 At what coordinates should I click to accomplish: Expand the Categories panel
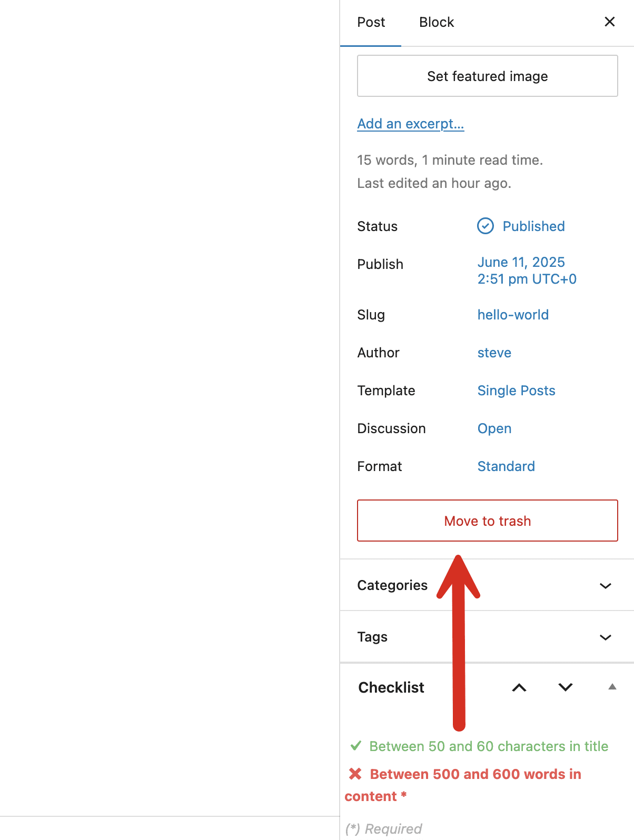(x=605, y=586)
